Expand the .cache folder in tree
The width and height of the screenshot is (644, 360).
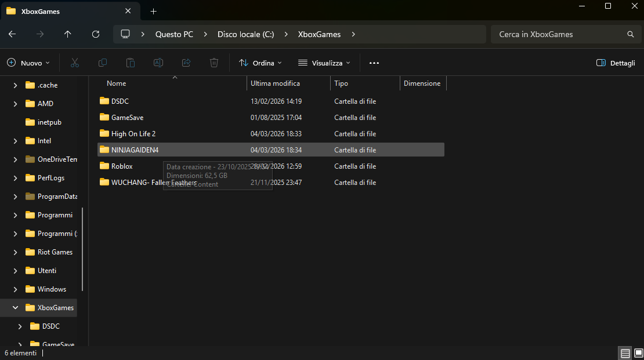point(15,85)
